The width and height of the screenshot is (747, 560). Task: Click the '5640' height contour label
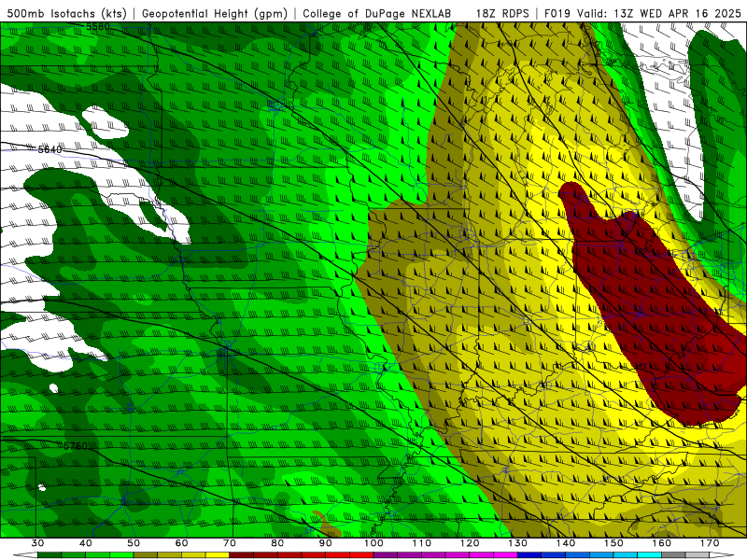(x=50, y=149)
